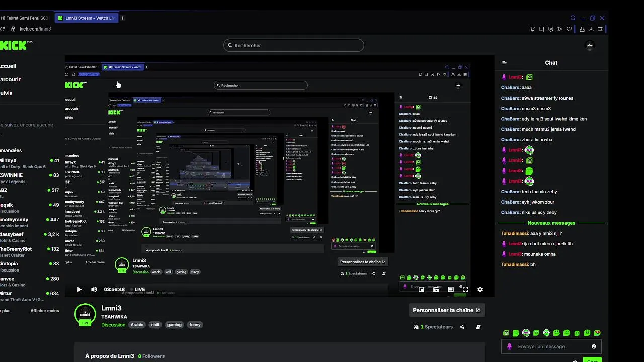Click Personnaliser ta chaîne button

click(x=447, y=310)
